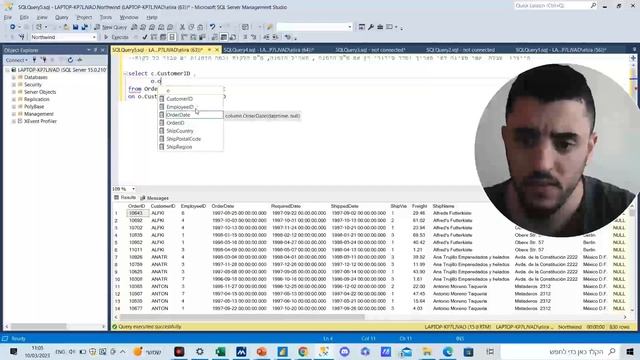The image size is (640, 360).
Task: Click the ShipName column header in results
Action: tap(443, 206)
